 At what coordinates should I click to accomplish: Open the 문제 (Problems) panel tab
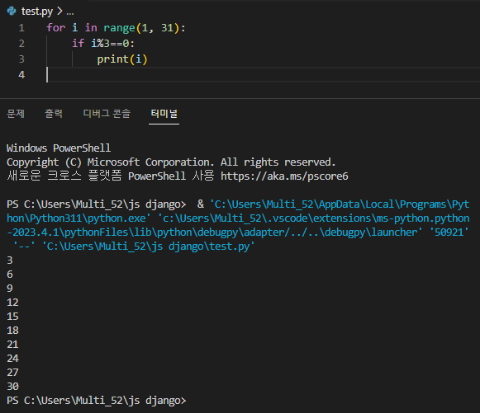tap(16, 114)
